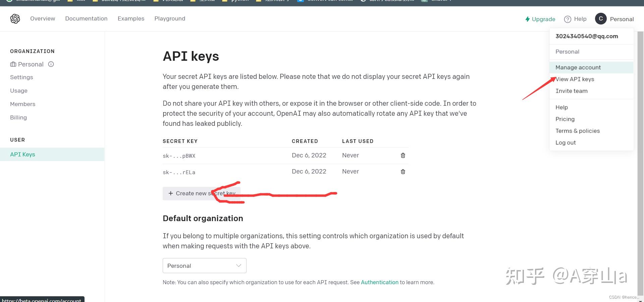
Task: Expand the Personal account menu in header
Action: [x=622, y=19]
